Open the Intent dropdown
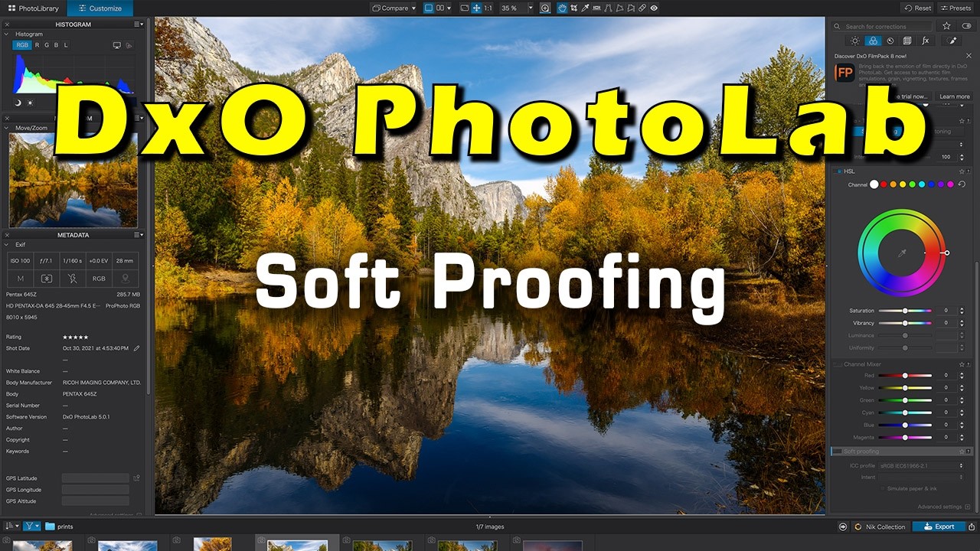Image resolution: width=980 pixels, height=551 pixels. pos(922,478)
